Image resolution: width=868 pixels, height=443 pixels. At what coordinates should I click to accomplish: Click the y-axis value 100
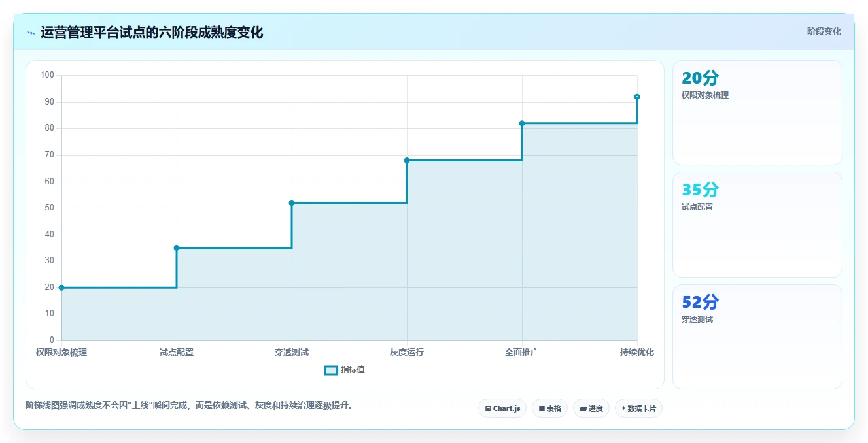tap(47, 75)
